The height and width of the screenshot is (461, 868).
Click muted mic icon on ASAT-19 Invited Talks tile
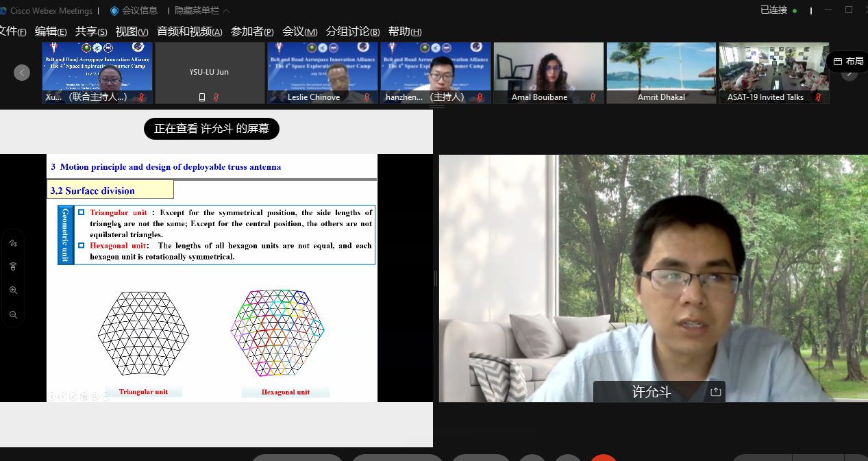coord(818,97)
